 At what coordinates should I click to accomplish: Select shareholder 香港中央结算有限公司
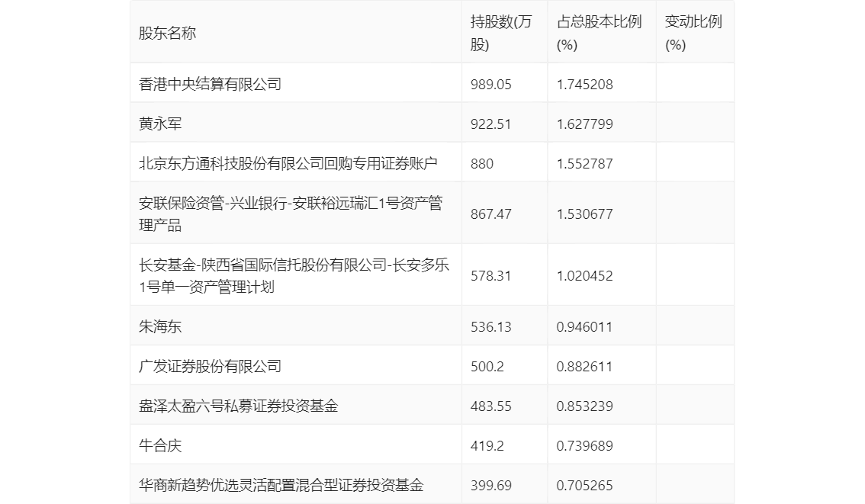point(211,84)
